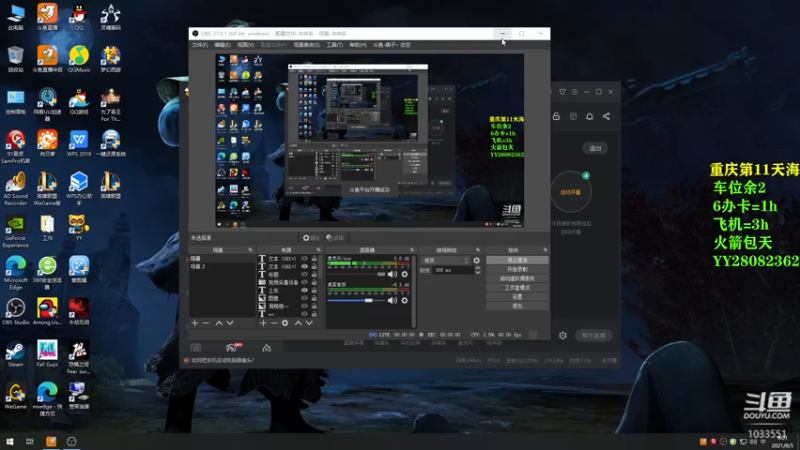Move the selected scene up with the arrow
The width and height of the screenshot is (800, 450).
[x=219, y=323]
